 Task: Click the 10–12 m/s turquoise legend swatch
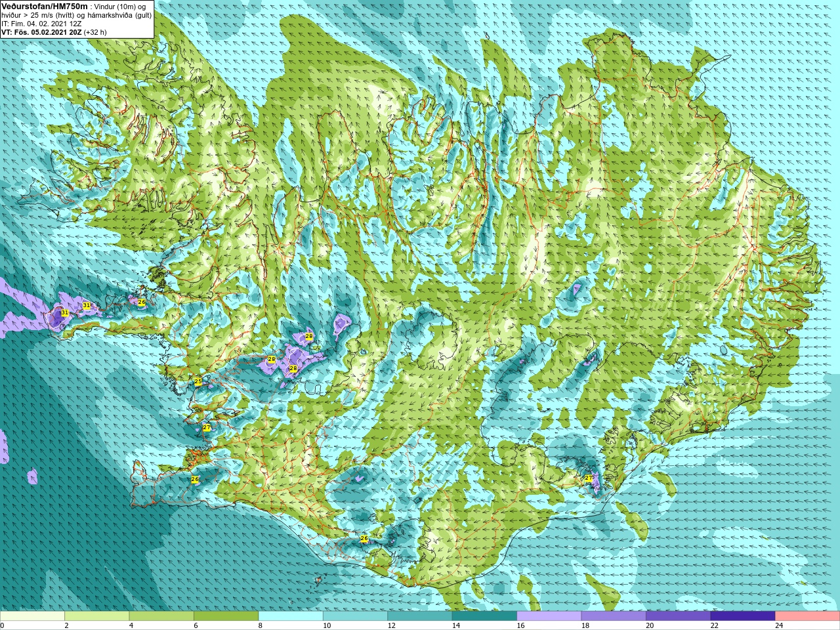click(x=355, y=616)
